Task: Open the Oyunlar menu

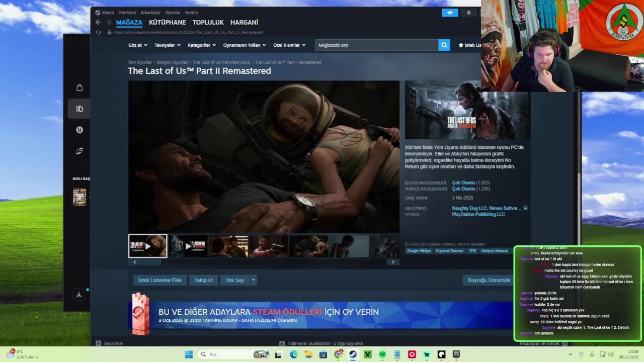Action: tap(173, 13)
